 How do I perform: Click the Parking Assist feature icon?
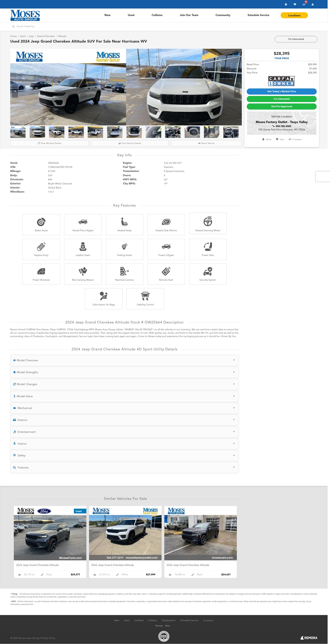pyautogui.click(x=124, y=246)
